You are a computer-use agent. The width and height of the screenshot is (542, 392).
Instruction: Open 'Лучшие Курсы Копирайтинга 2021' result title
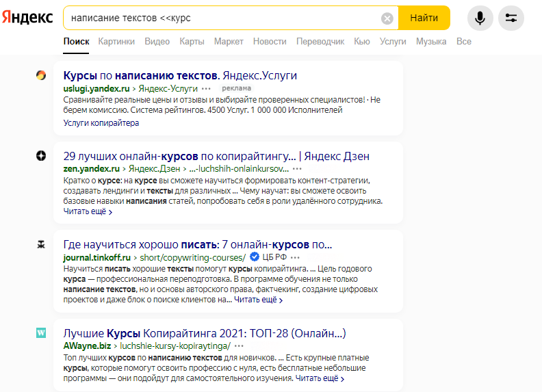205,333
